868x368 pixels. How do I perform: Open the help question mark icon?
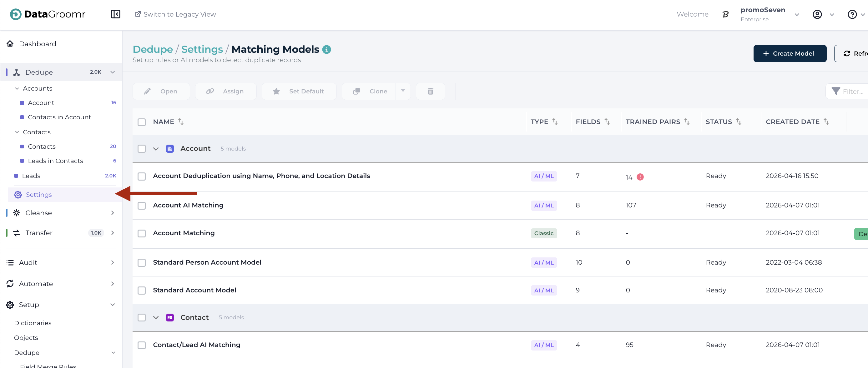point(852,14)
